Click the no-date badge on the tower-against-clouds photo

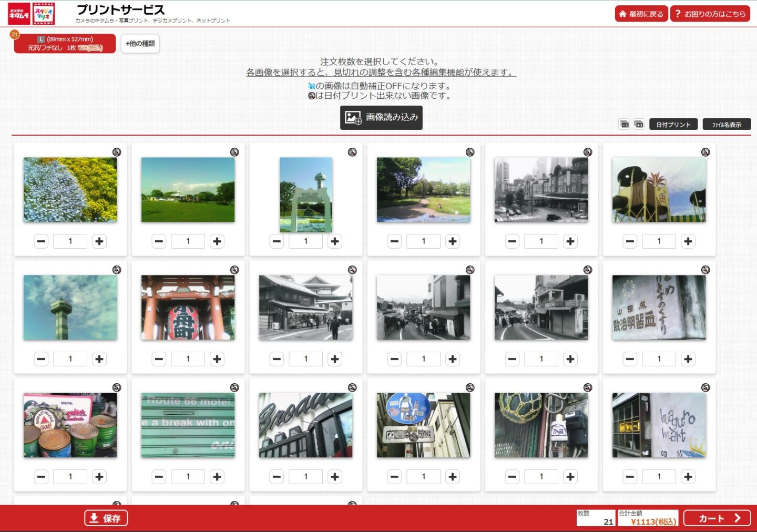tap(117, 270)
